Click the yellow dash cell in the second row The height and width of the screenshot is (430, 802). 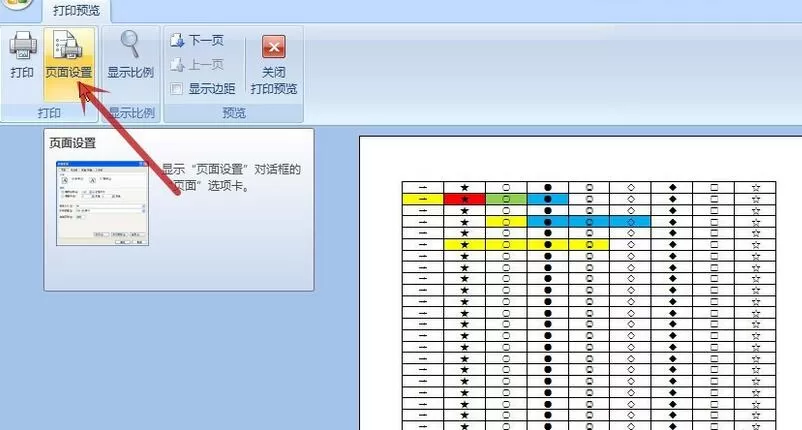423,199
